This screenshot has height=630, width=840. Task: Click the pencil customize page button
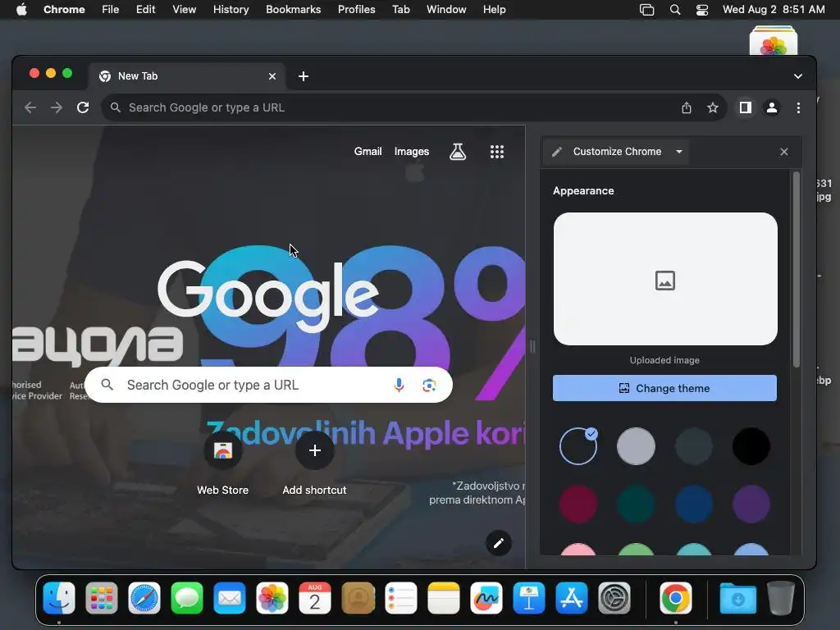coord(498,543)
